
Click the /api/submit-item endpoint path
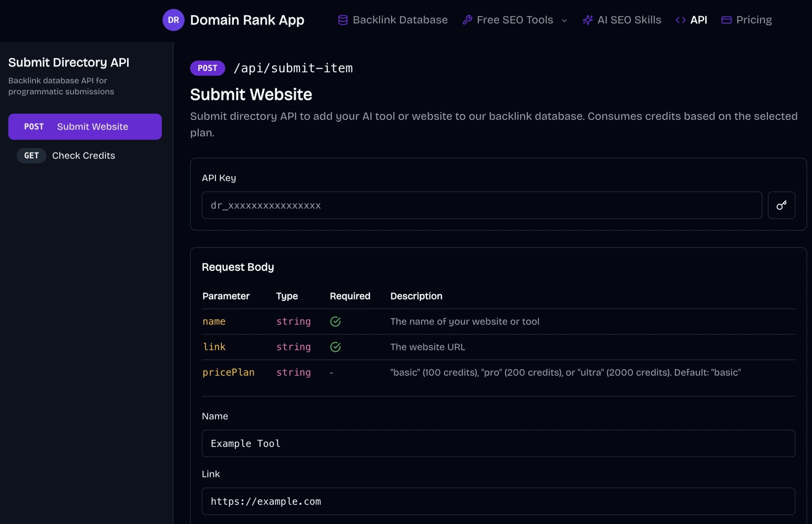(293, 68)
